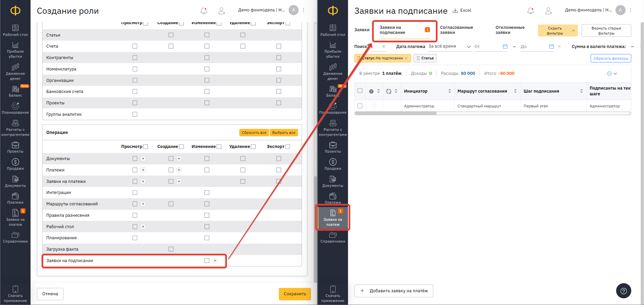Screen dimensions: 644x305
Task: Click the Статья filter chip
Action: (425, 58)
